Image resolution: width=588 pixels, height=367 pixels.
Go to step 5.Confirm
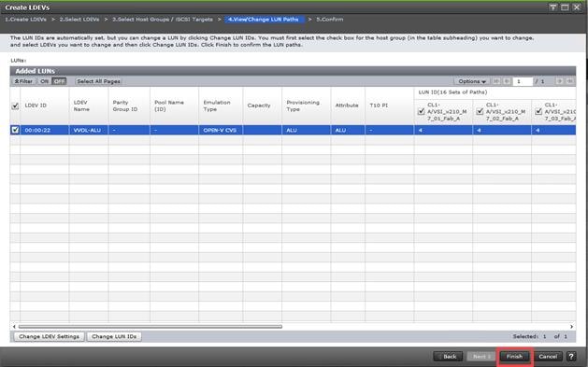coord(329,19)
